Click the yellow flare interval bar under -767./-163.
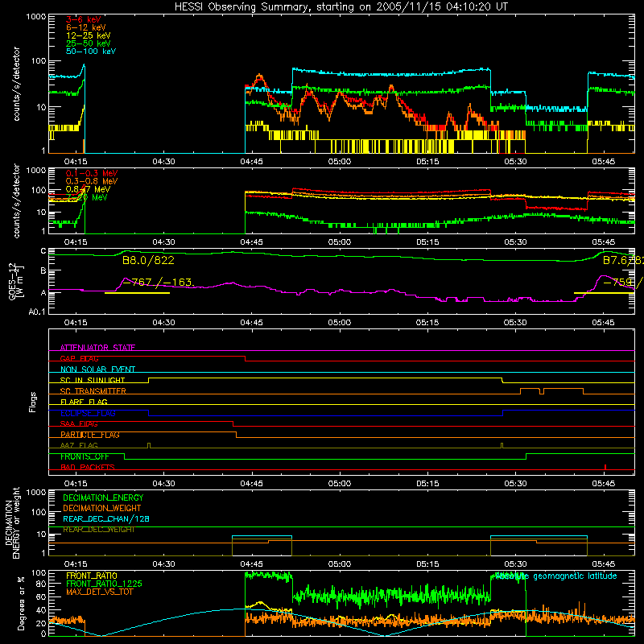This screenshot has width=644, height=644. [x=137, y=293]
